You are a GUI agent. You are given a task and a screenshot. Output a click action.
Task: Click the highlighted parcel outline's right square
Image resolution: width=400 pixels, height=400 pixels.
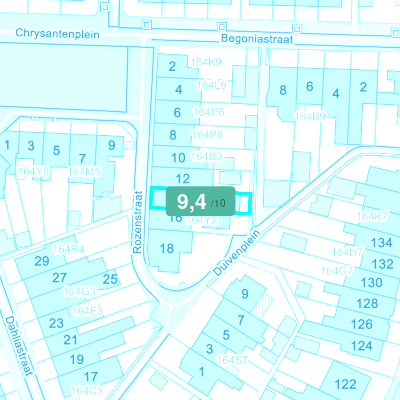(244, 203)
